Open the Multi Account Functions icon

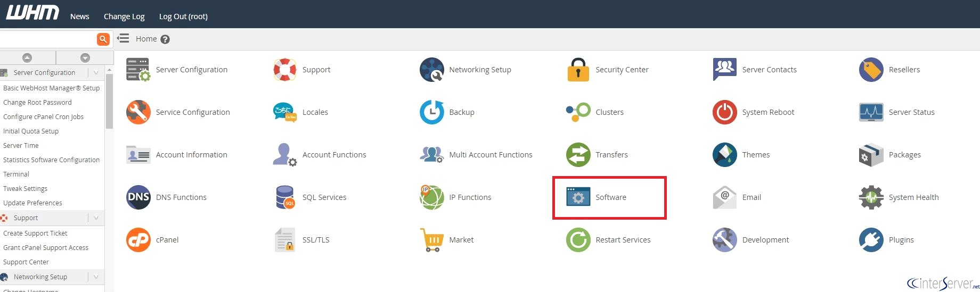coord(431,155)
